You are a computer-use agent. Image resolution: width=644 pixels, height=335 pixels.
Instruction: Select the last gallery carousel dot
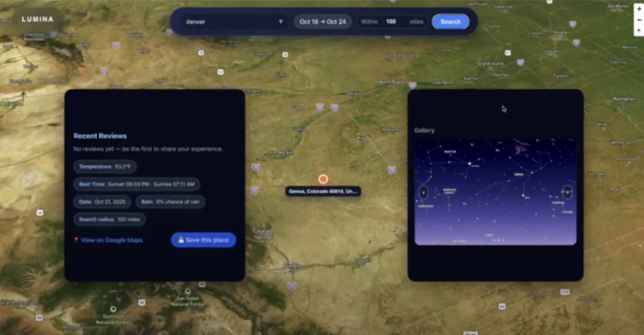503,240
